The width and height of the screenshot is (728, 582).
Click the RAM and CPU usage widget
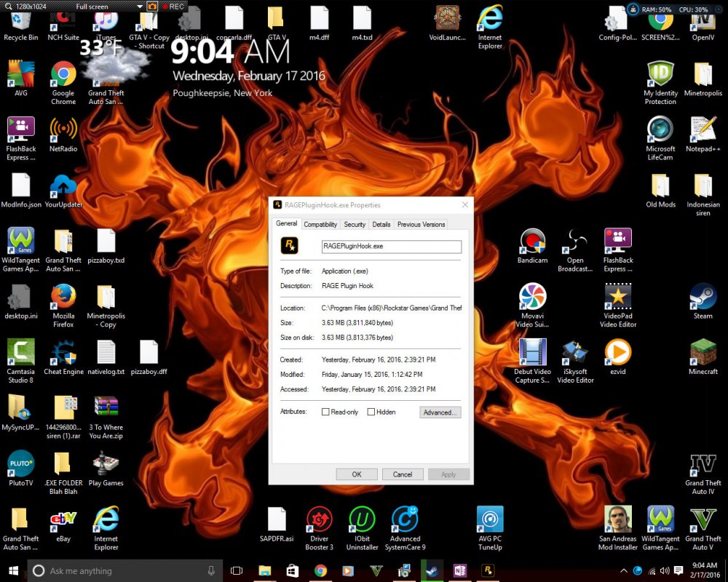tap(674, 9)
